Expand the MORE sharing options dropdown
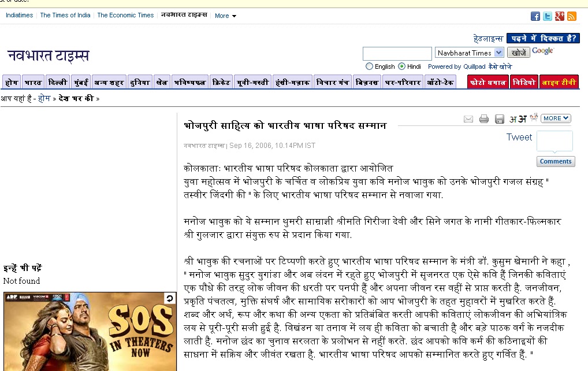The image size is (588, 371). click(x=556, y=118)
